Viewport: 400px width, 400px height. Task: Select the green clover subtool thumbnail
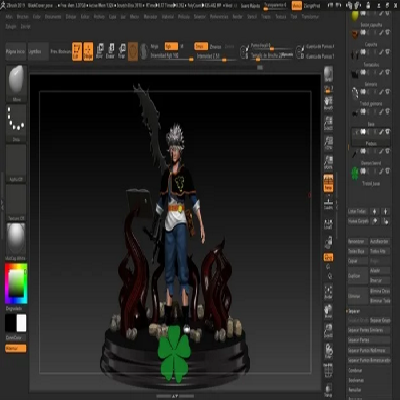355,173
